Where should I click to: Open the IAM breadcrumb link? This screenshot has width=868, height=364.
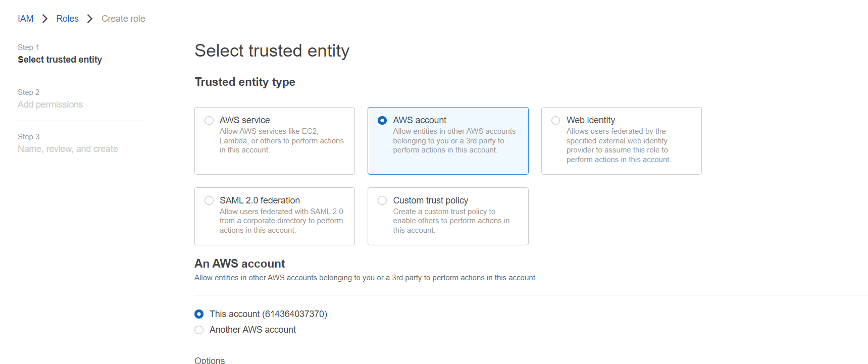pos(26,19)
